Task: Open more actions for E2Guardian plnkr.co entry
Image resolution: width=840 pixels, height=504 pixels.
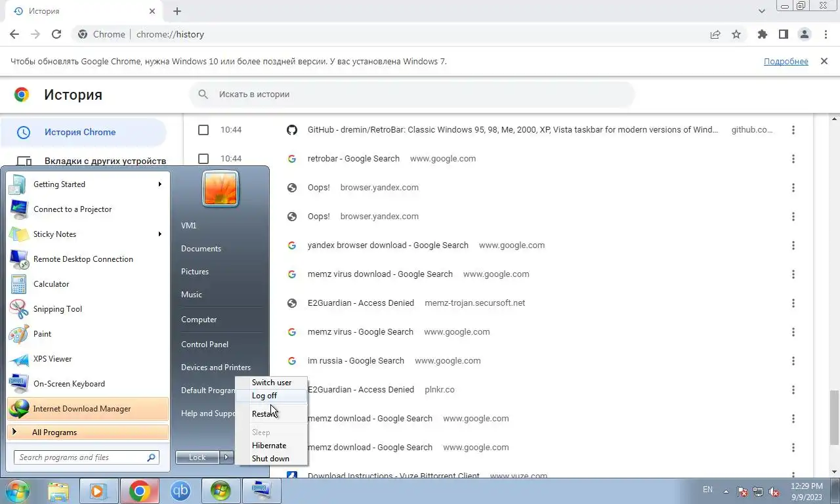Action: 793,390
